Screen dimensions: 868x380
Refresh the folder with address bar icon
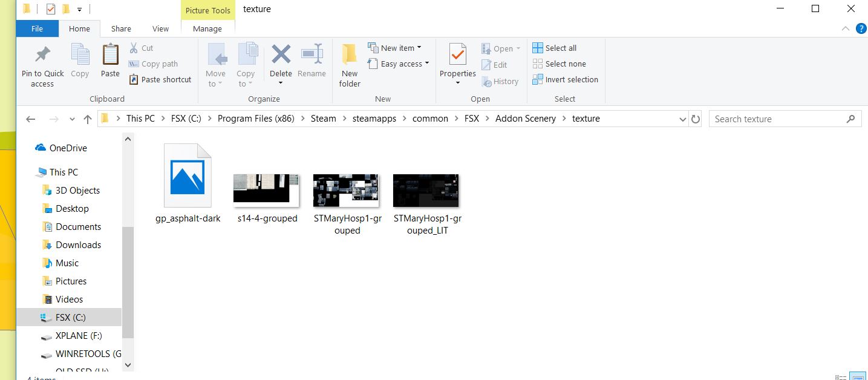coord(696,119)
